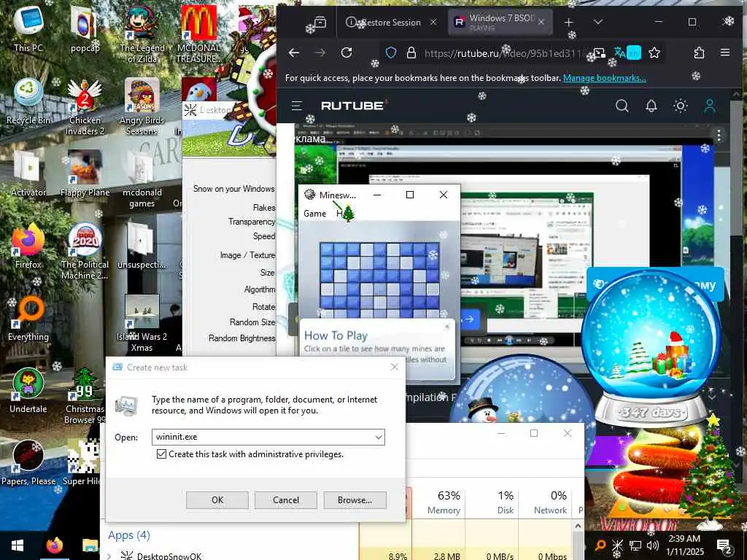This screenshot has width=747, height=560.
Task: Open the video three-dot options menu
Action: click(x=719, y=136)
